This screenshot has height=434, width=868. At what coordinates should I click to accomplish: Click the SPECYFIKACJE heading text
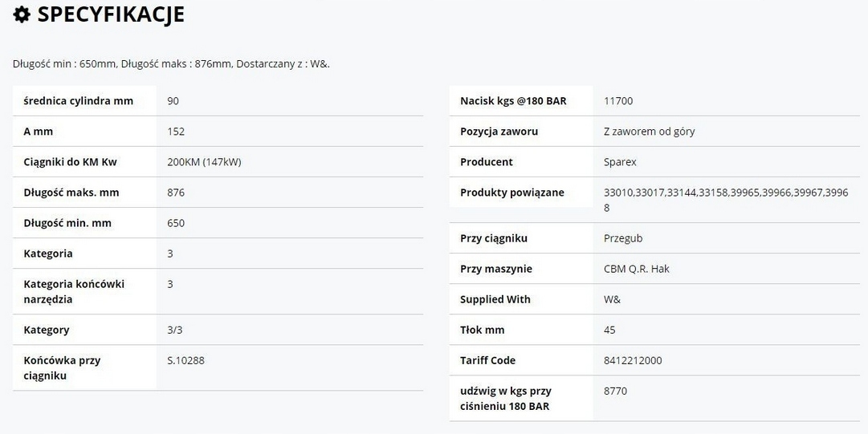[111, 14]
